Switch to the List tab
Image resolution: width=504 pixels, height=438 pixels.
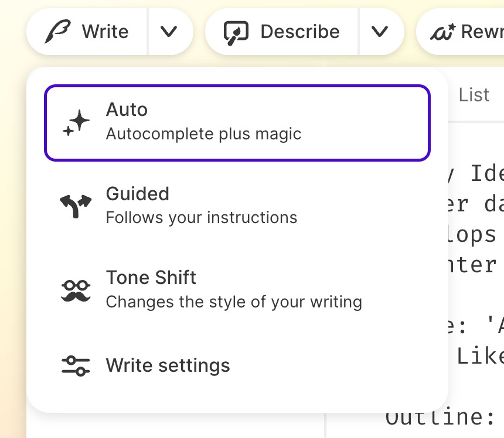tap(474, 95)
